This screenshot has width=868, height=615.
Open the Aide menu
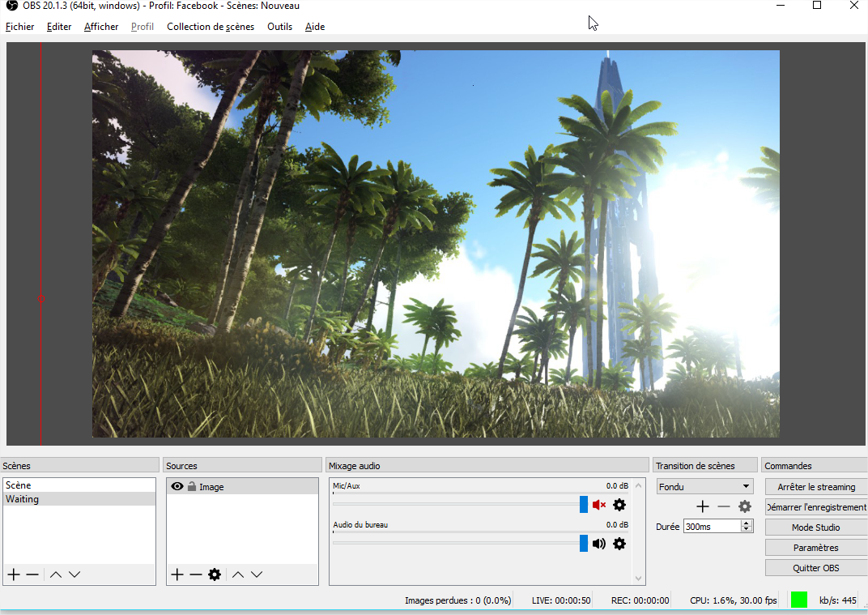(315, 27)
